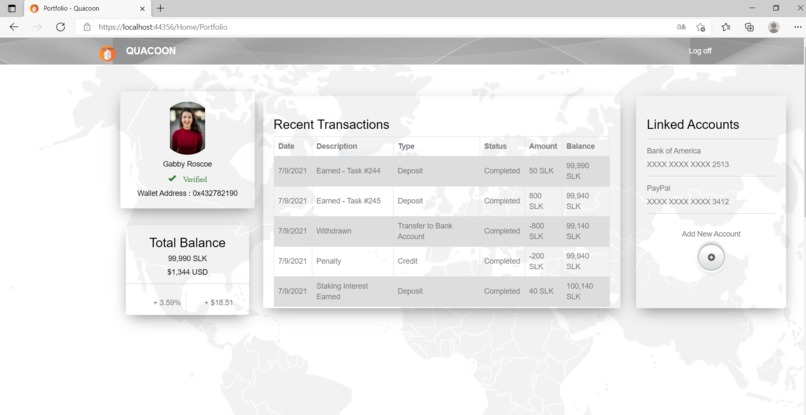Open the browser settings ellipsis menu
Screen dimensions: 806x415
[797, 27]
